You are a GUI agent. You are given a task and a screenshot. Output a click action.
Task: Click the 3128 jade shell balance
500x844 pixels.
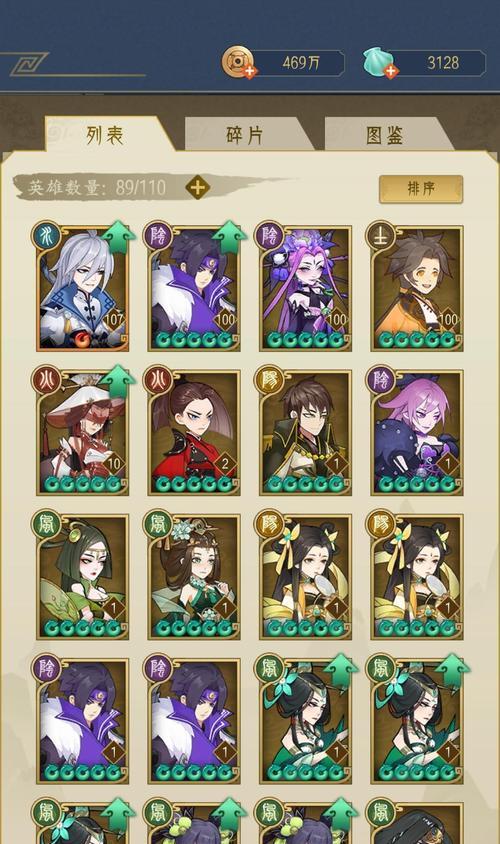[443, 62]
